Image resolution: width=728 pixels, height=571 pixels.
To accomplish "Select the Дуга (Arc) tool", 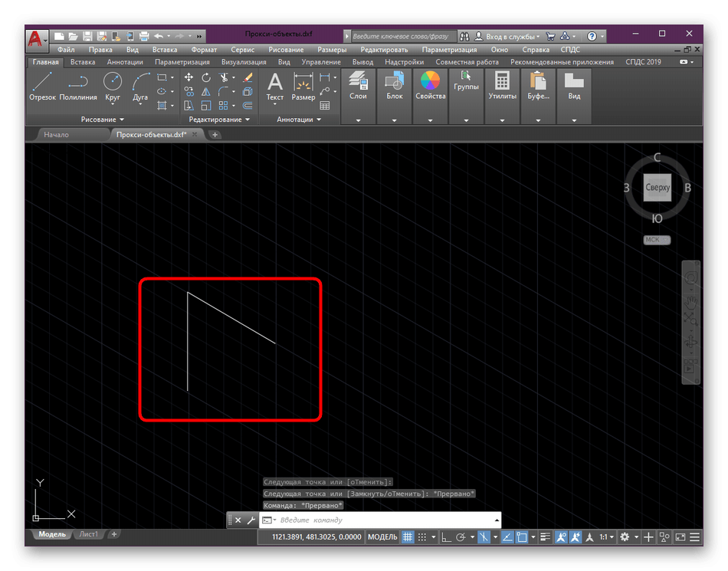I will coord(140,88).
